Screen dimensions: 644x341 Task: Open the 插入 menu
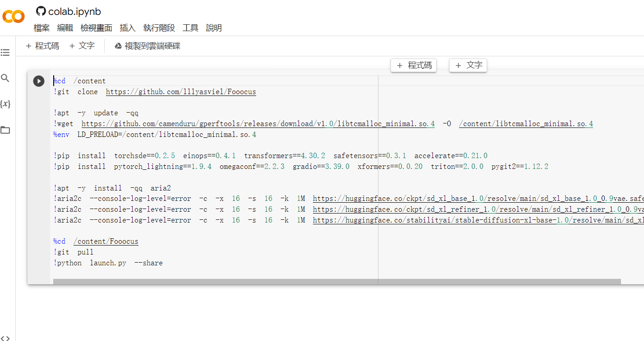click(x=128, y=28)
